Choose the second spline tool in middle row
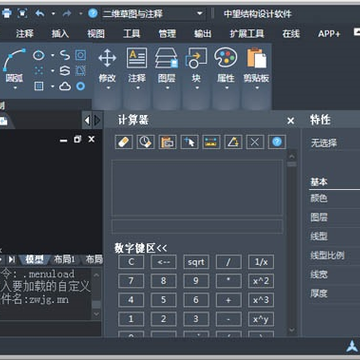 tap(65, 71)
